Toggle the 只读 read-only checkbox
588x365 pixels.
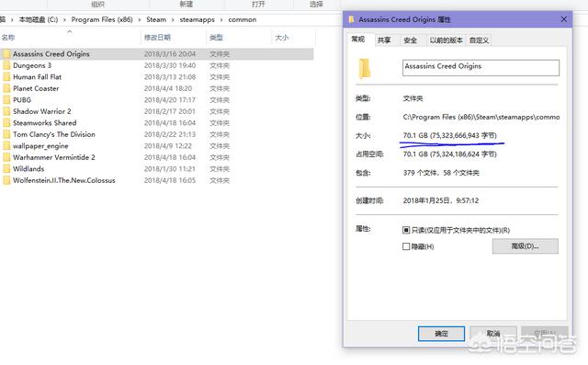(x=406, y=230)
